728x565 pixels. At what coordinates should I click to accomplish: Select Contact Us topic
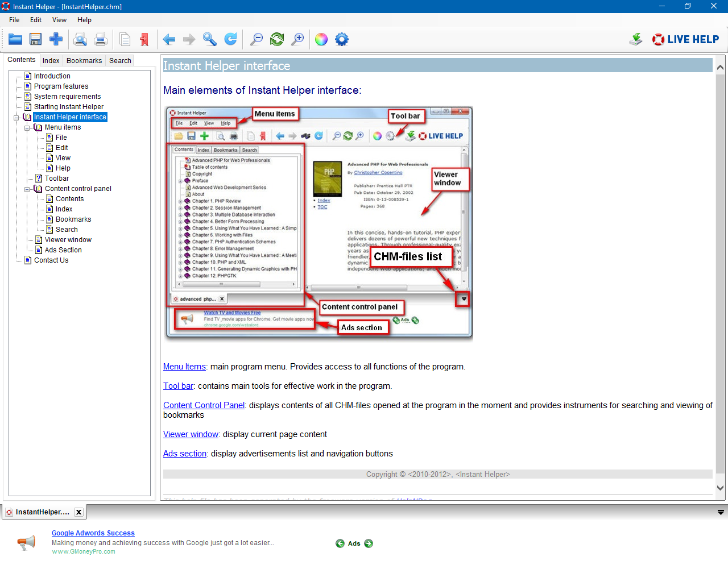coord(51,260)
